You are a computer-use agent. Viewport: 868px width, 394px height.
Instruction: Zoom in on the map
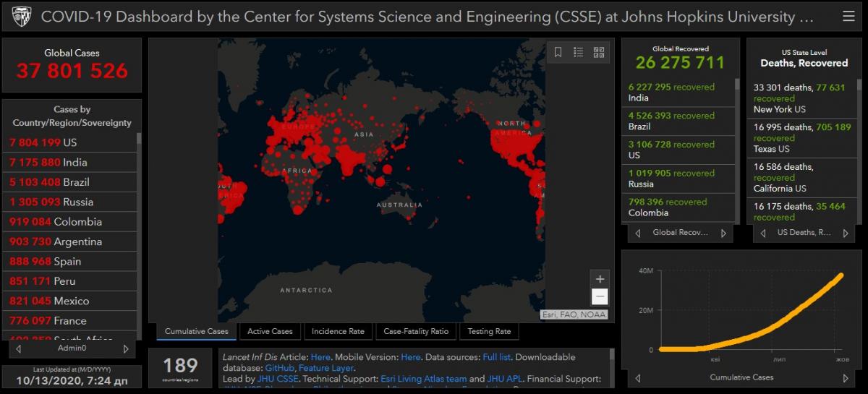tap(600, 279)
